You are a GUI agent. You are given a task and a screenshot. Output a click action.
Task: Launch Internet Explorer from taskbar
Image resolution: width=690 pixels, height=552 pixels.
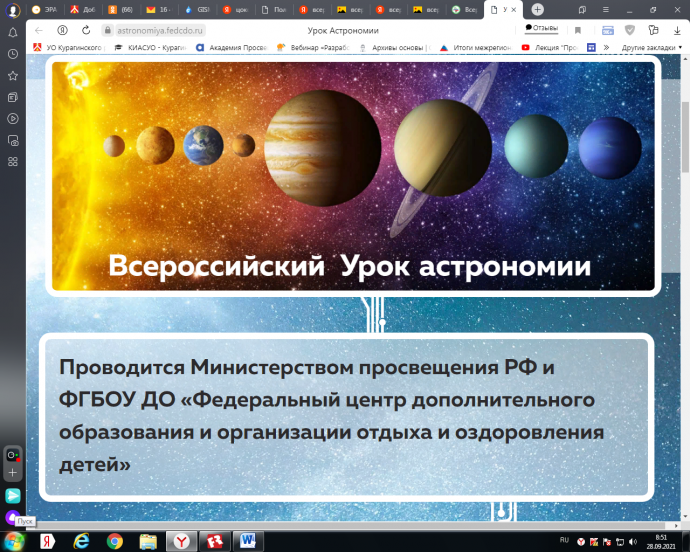pyautogui.click(x=81, y=541)
